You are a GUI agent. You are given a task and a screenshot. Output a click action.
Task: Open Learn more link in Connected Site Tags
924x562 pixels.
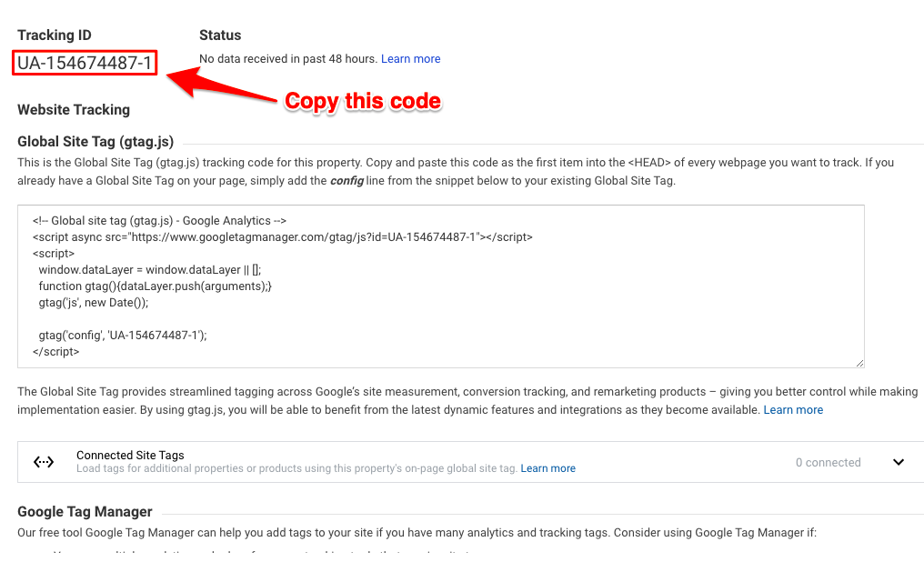548,468
